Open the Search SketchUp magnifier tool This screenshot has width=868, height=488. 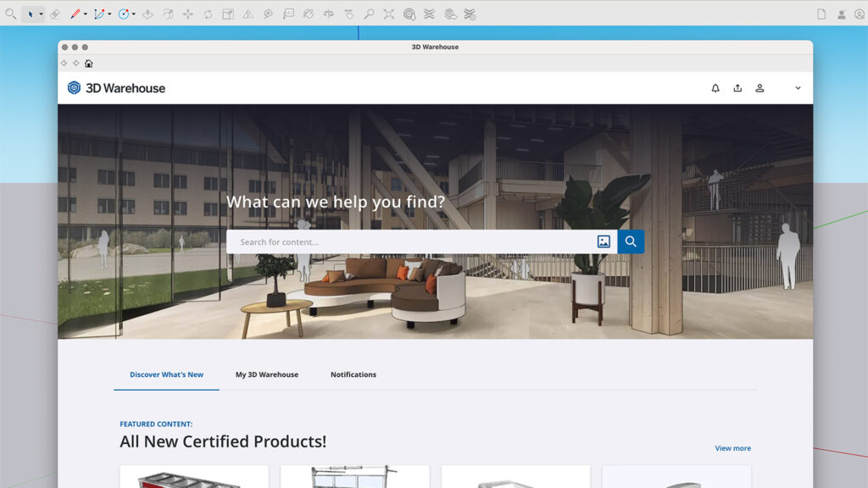pyautogui.click(x=10, y=14)
